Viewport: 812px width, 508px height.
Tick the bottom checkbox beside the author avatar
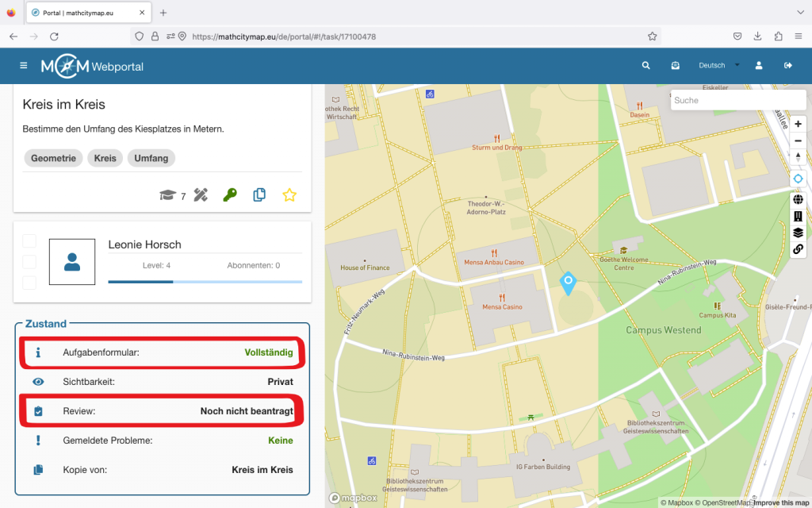(x=29, y=283)
